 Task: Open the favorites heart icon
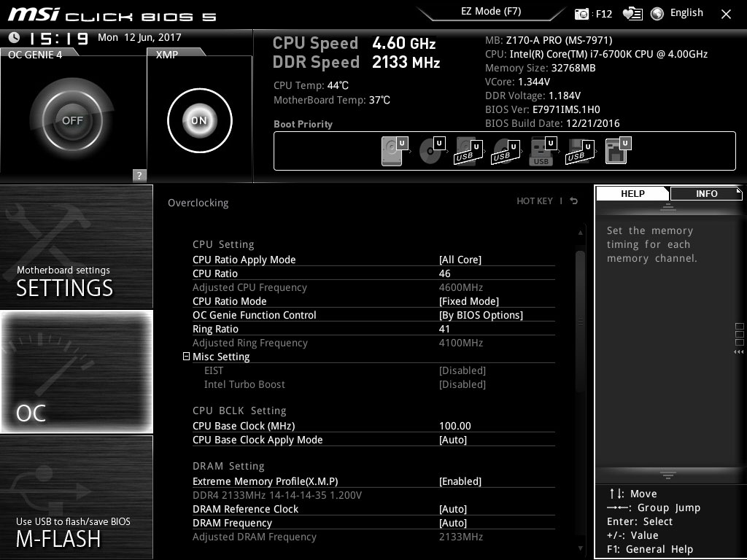point(632,14)
